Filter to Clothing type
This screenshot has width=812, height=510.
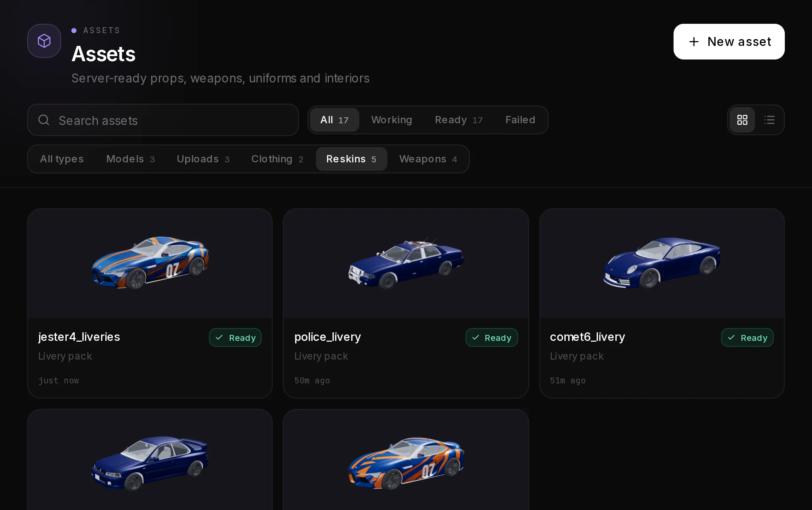coord(277,159)
